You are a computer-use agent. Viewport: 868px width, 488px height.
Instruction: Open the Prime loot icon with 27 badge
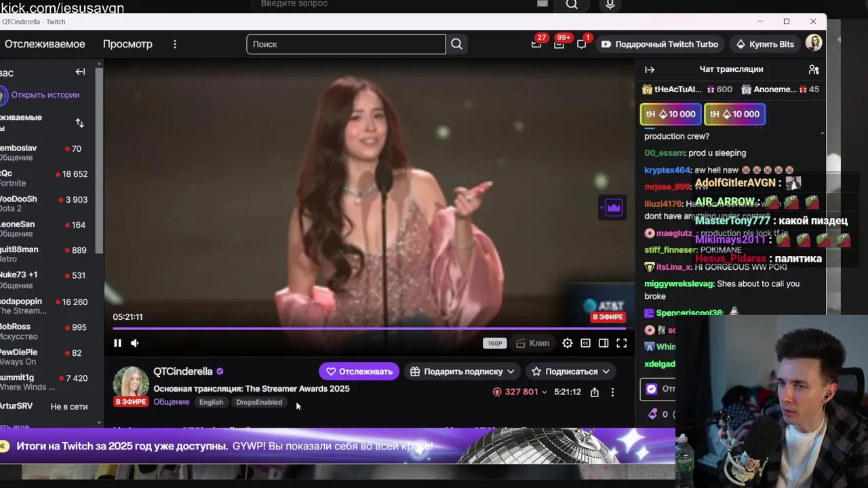tap(536, 43)
